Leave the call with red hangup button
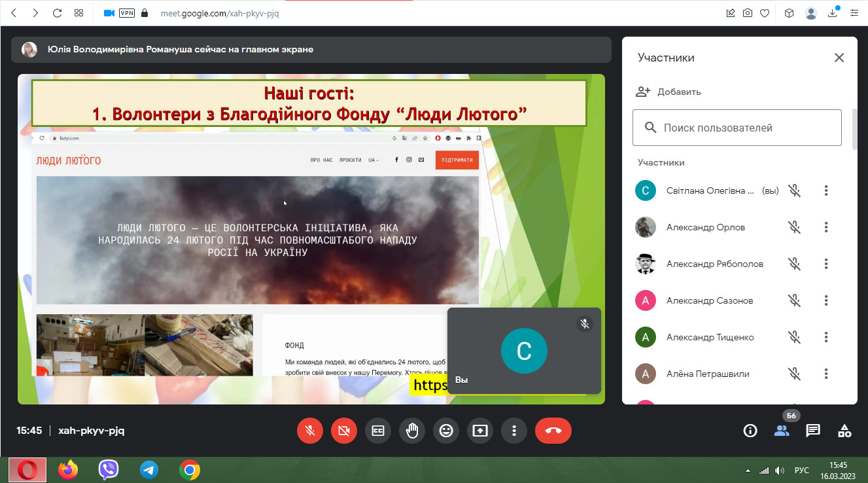 point(553,431)
